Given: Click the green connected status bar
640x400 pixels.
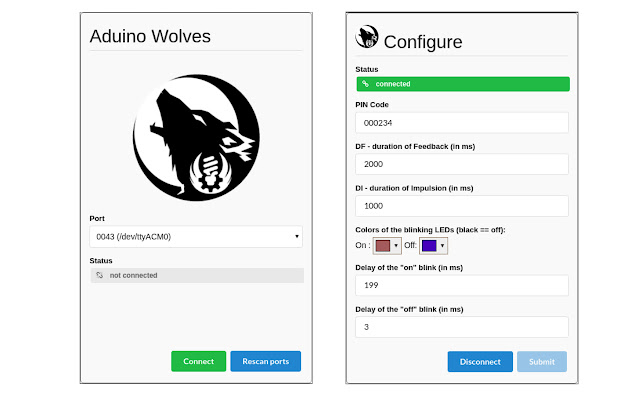Looking at the screenshot, I should [463, 84].
